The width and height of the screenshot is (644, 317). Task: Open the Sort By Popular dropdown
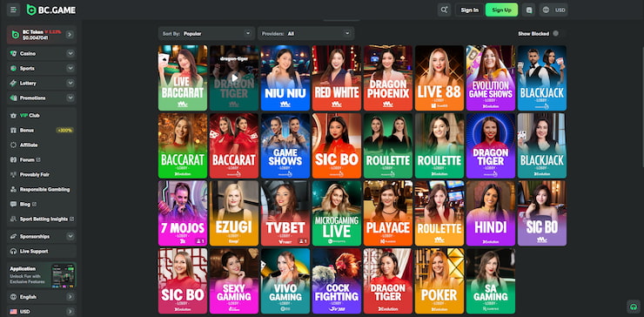[x=206, y=34]
